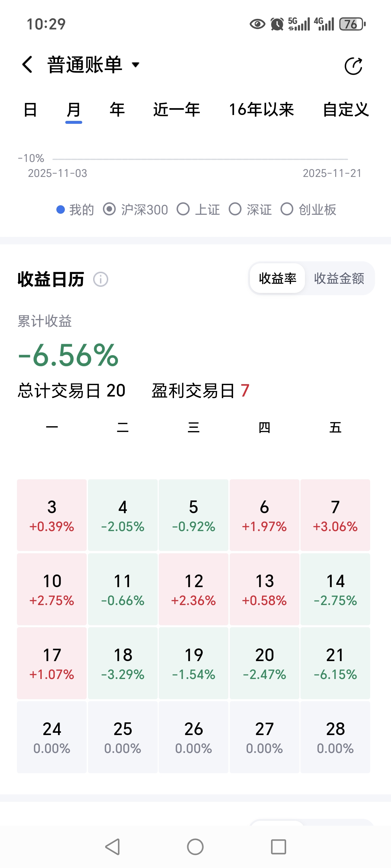Switch to the 年 tab
Image resolution: width=391 pixels, height=868 pixels.
tap(117, 109)
